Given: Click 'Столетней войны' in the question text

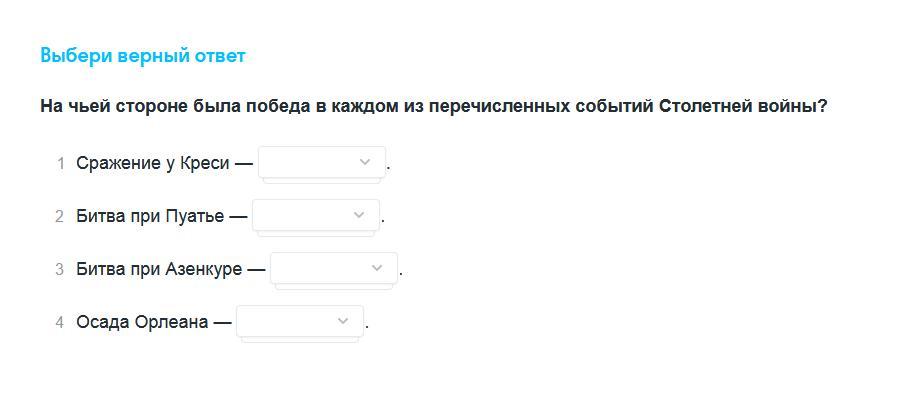Looking at the screenshot, I should (x=740, y=106).
